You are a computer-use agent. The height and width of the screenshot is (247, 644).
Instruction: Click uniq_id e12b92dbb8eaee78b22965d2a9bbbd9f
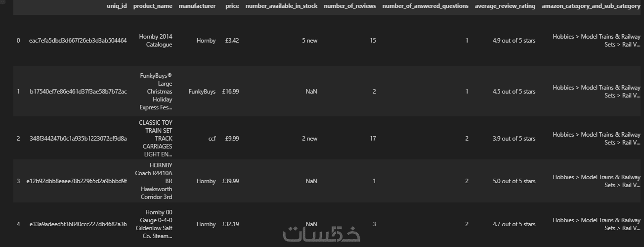pyautogui.click(x=77, y=181)
